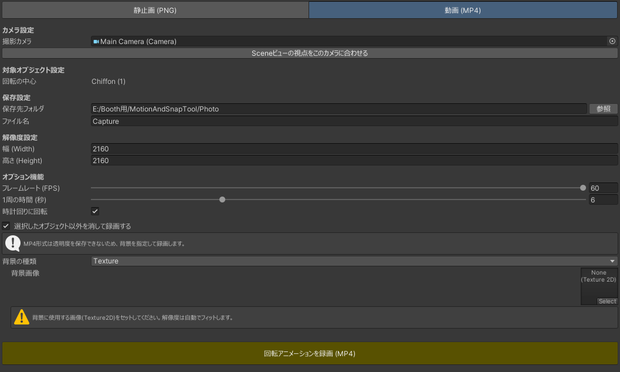Screen dimensions: 620x372
Task: Click the None (Texture 2D) 背景画像 slot
Action: point(599,286)
